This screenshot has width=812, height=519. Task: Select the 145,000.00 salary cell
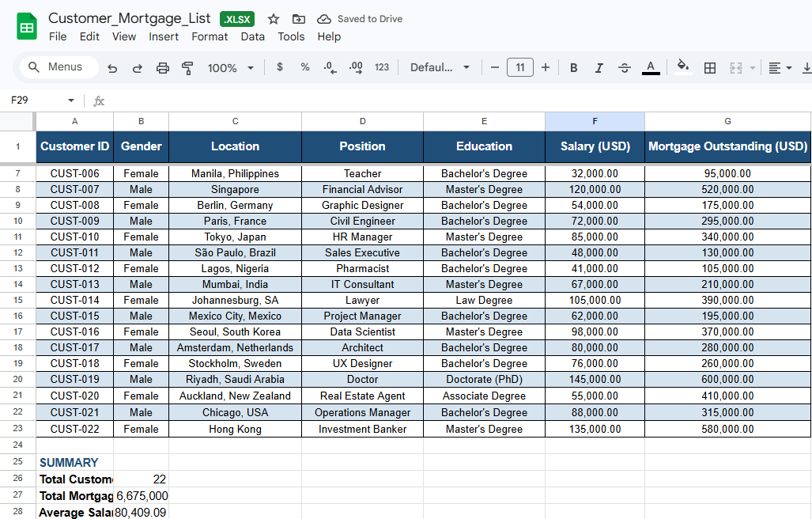tap(595, 380)
